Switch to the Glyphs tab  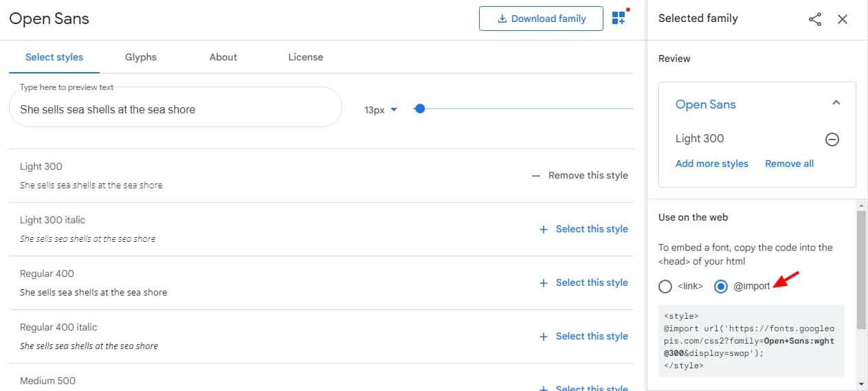pos(141,57)
